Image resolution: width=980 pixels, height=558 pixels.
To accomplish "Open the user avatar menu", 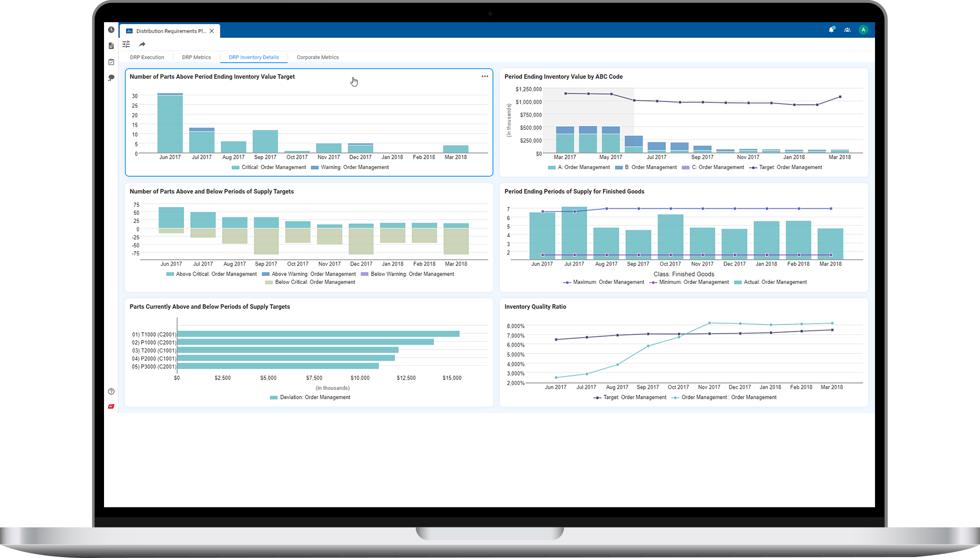I will (x=864, y=30).
